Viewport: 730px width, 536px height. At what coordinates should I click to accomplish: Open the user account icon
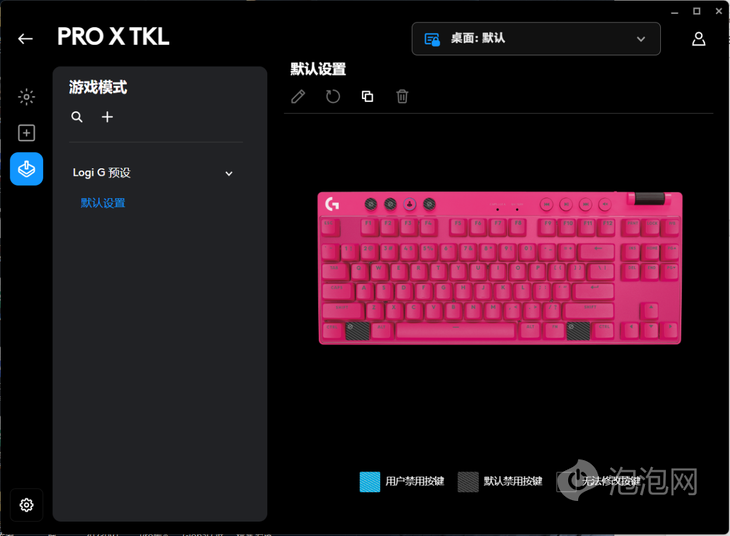coord(698,39)
